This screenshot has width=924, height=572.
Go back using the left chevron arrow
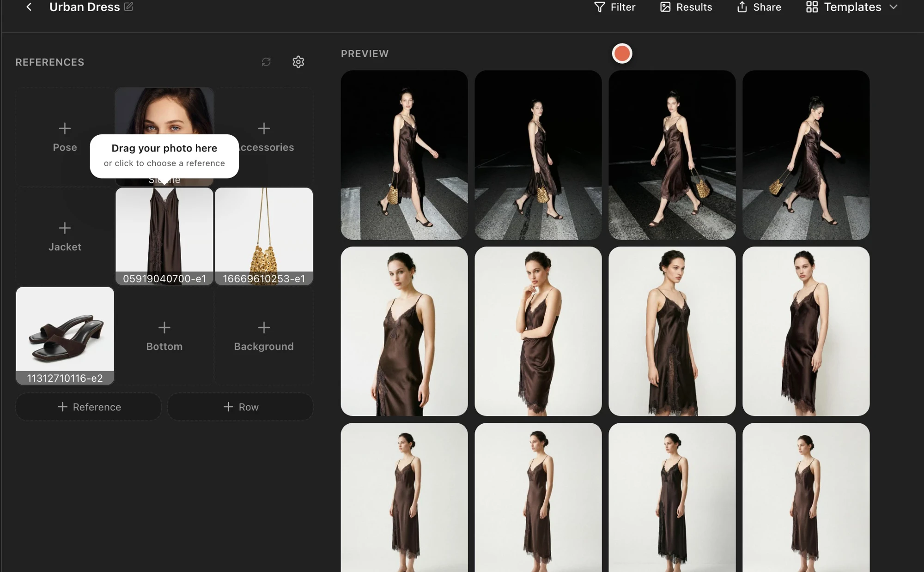pyautogui.click(x=29, y=7)
